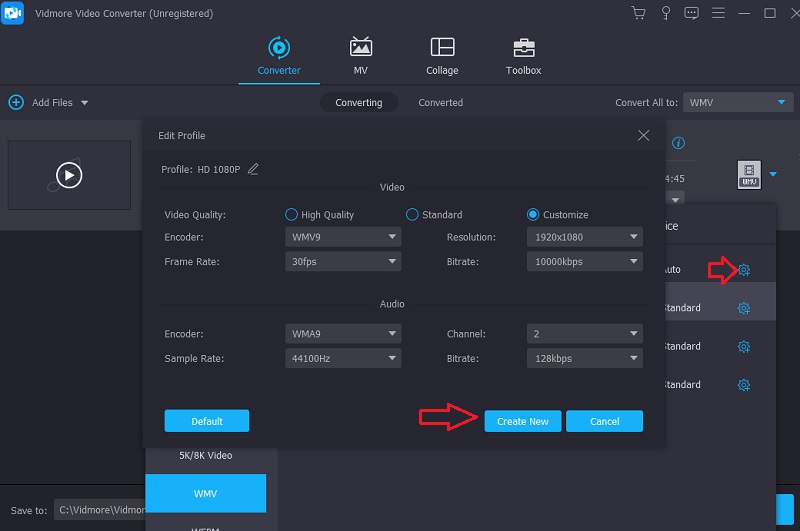The width and height of the screenshot is (800, 531).
Task: Click the pencil icon to rename profile
Action: pyautogui.click(x=253, y=169)
